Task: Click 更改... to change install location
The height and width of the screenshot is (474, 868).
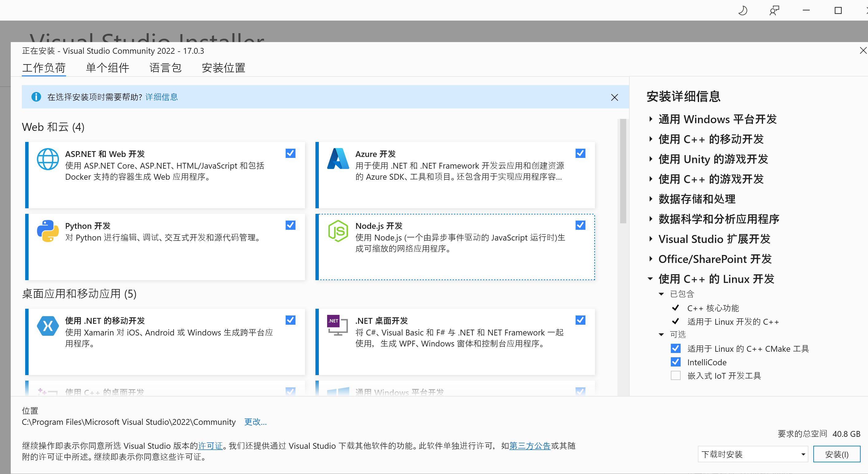Action: pos(255,422)
